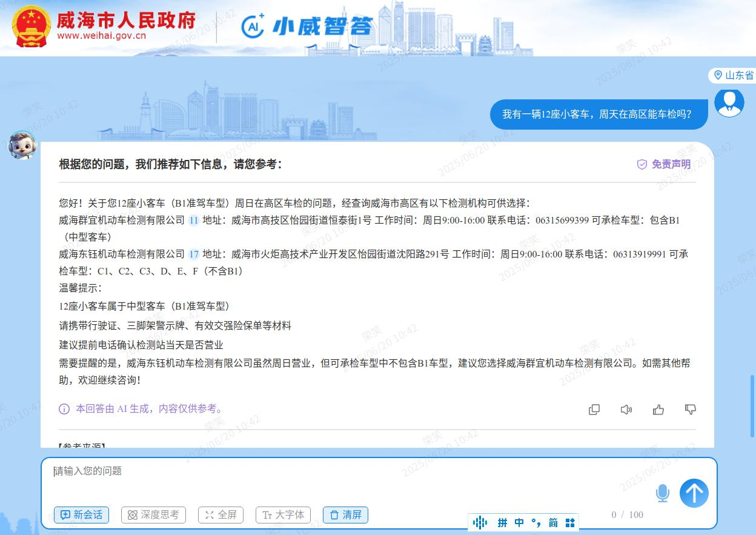
Task: Start a 新会话 new conversation
Action: click(81, 515)
